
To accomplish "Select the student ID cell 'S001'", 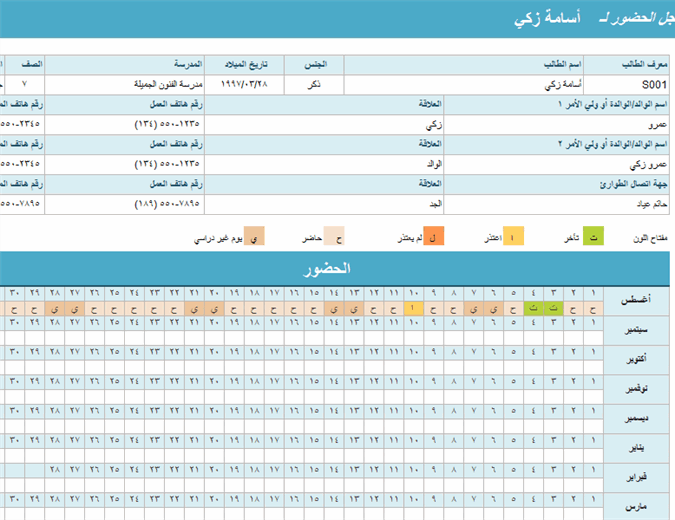I will [x=626, y=85].
